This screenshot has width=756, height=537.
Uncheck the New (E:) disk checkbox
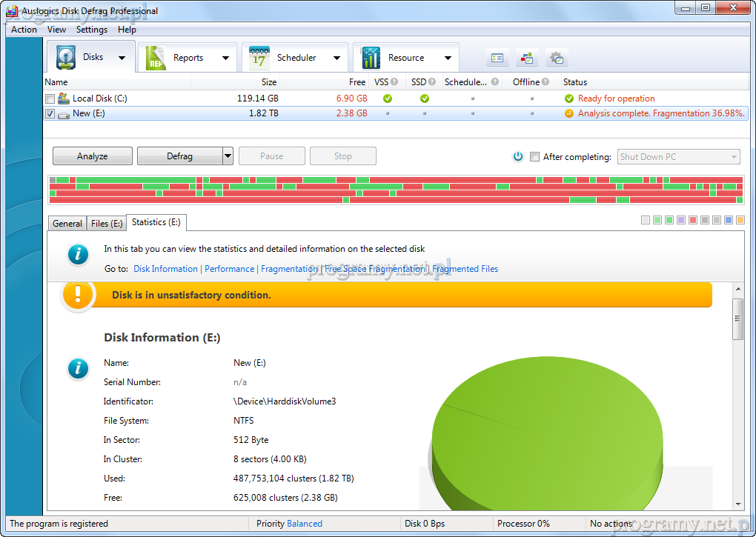(50, 114)
